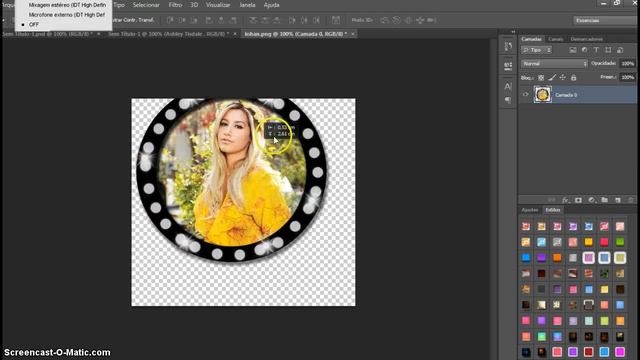Click the Opacidade 100% field
Image resolution: width=640 pixels, height=360 pixels.
627,64
